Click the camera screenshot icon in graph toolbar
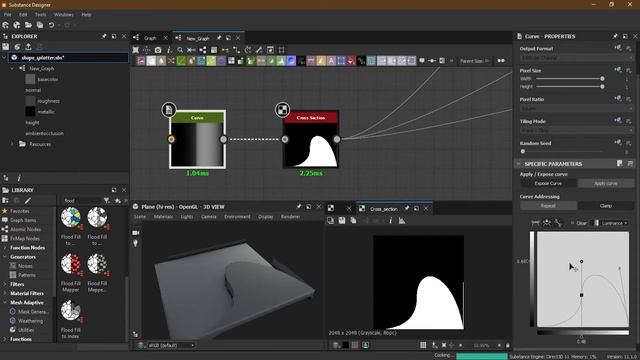The width and height of the screenshot is (640, 360). (158, 50)
